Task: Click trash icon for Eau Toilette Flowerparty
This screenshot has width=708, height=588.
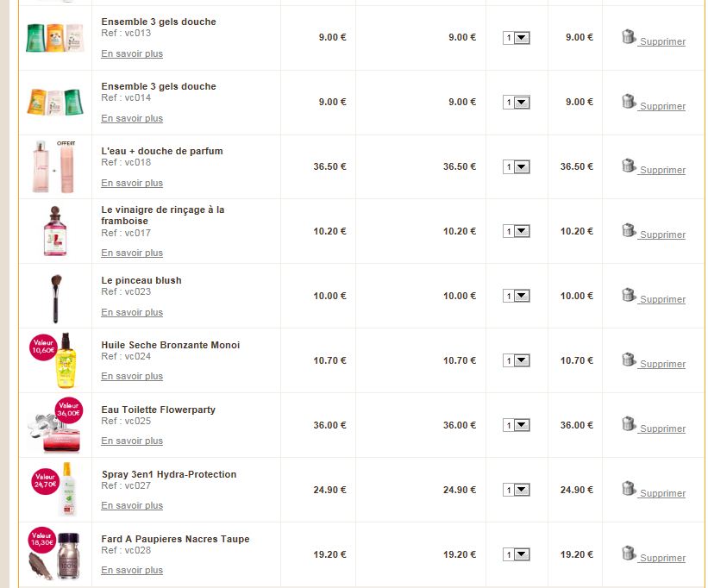Action: [x=629, y=424]
